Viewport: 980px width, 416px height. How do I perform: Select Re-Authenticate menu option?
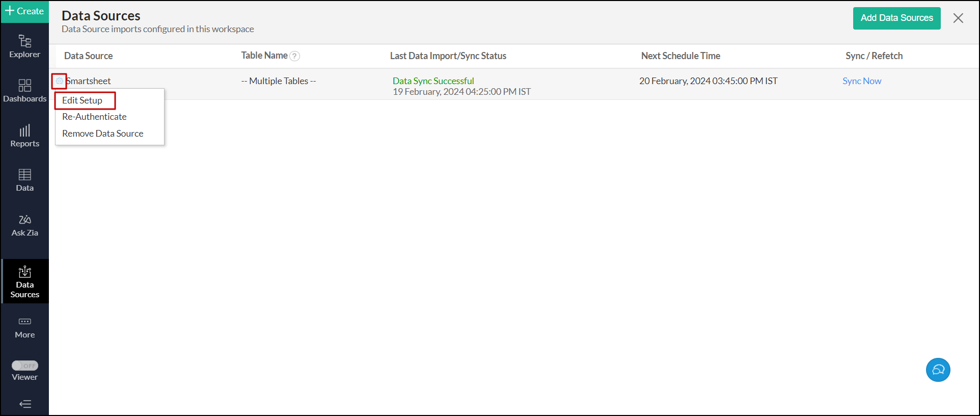tap(94, 117)
